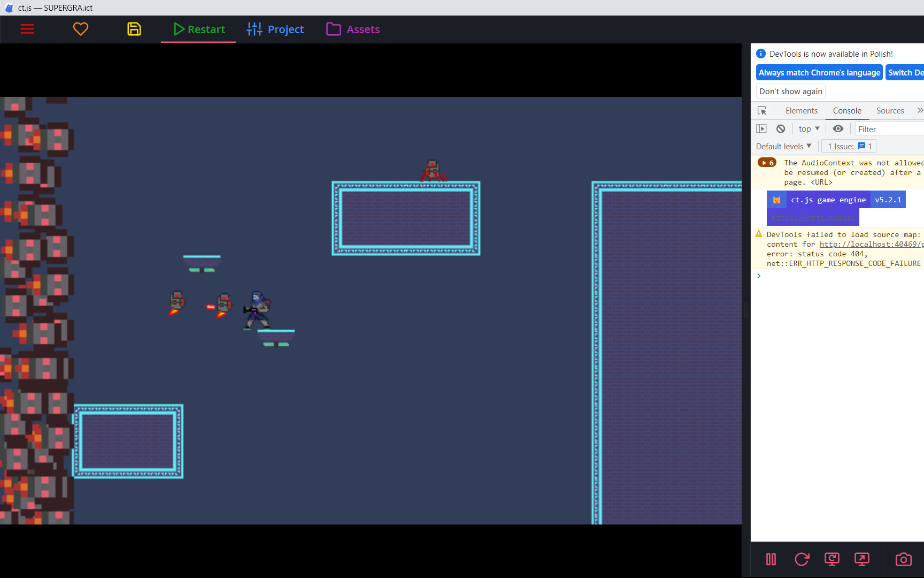Open the top JavaScript context dropdown
The width and height of the screenshot is (924, 578).
click(809, 129)
